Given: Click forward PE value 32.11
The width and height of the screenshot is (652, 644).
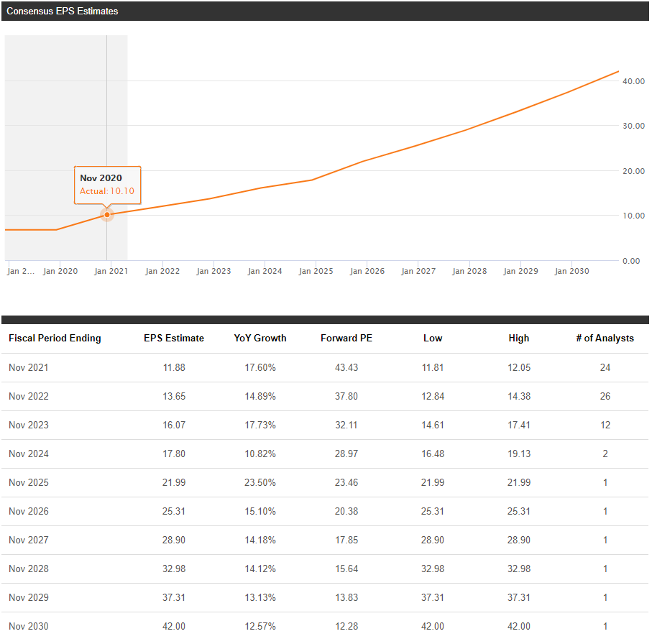Looking at the screenshot, I should [x=346, y=425].
